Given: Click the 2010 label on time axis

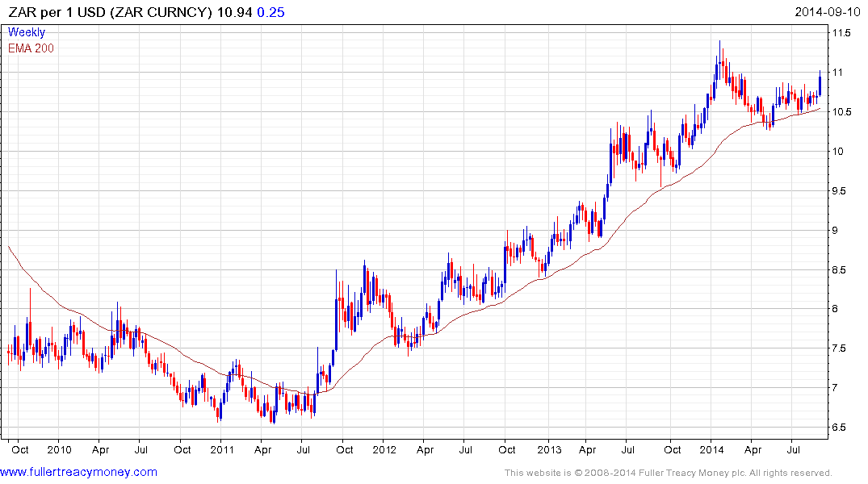Looking at the screenshot, I should [59, 449].
